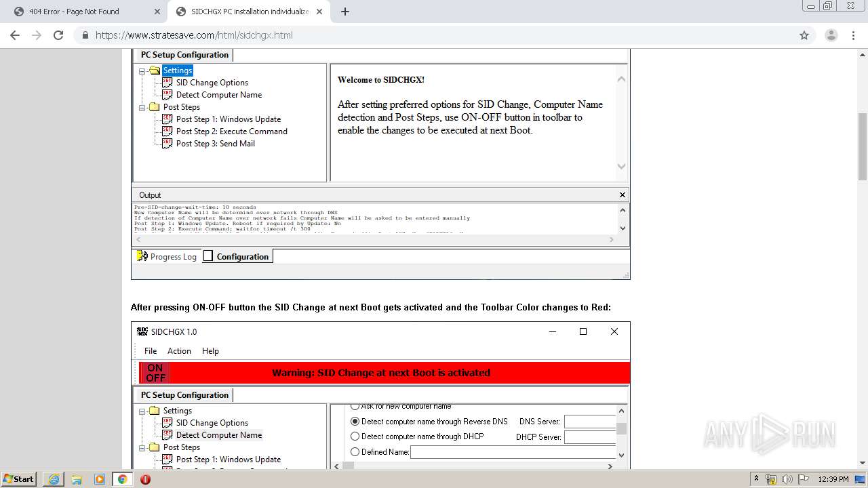Collapse the lower Post Steps node
Screen dimensions: 868x488
click(x=142, y=447)
